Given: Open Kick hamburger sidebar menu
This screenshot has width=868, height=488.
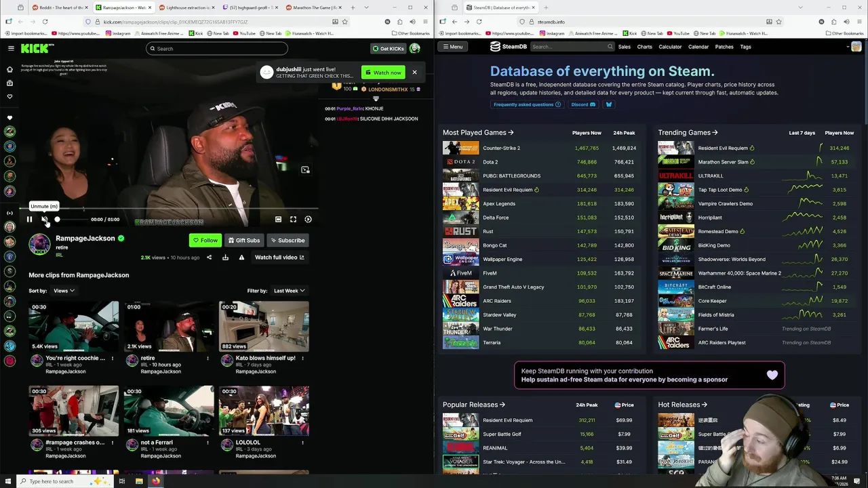Looking at the screenshot, I should click(11, 48).
